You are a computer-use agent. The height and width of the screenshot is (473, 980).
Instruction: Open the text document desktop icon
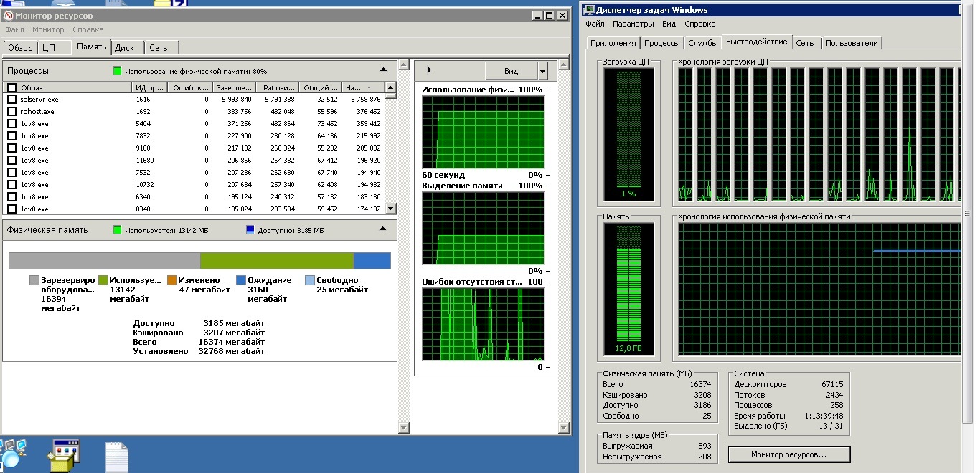point(116,457)
